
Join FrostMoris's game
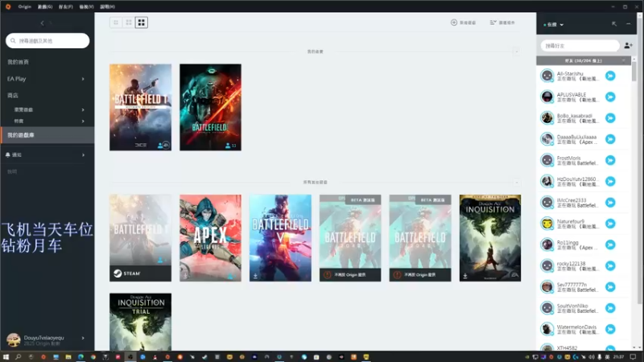(610, 160)
